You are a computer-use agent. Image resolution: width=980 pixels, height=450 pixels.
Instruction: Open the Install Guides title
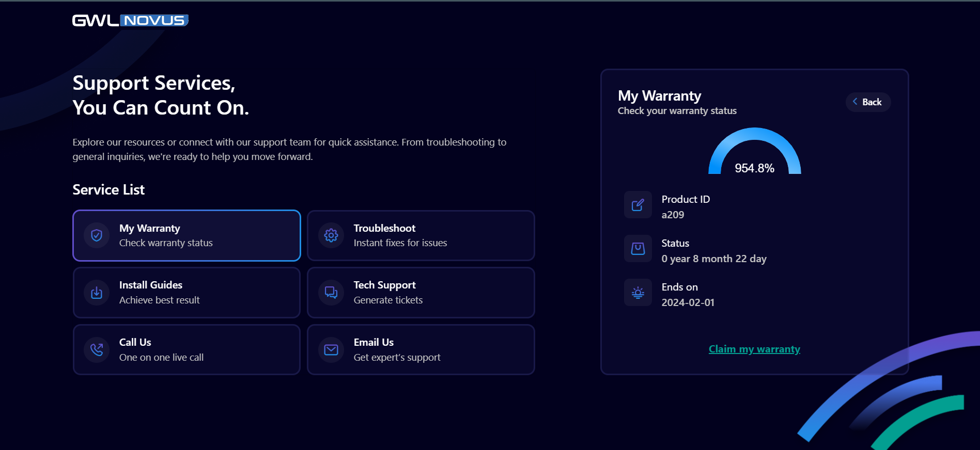click(x=151, y=285)
